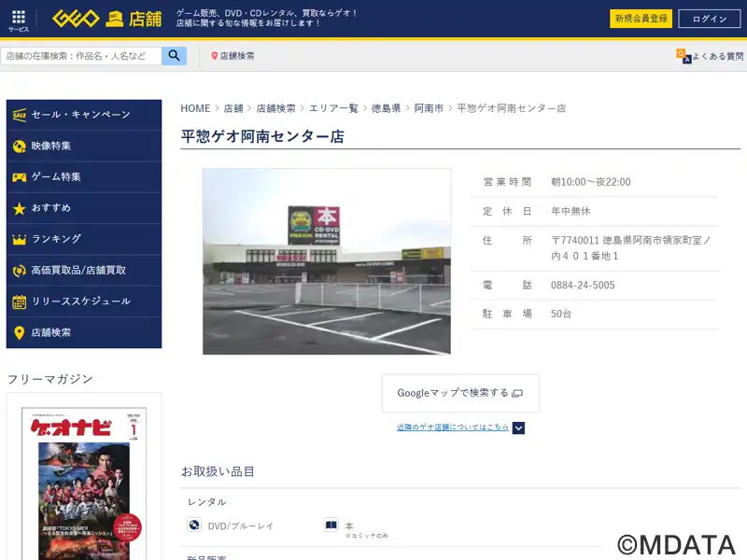Open the FAQ Q&A icon
This screenshot has width=747, height=560.
(x=684, y=56)
